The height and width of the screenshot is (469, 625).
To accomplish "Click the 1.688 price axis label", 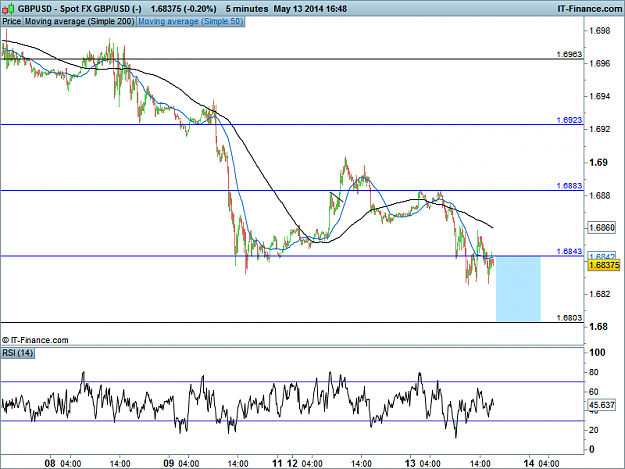I will click(x=599, y=195).
